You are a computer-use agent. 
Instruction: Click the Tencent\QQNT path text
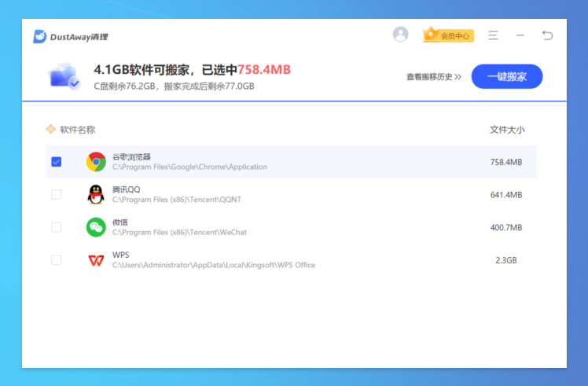pyautogui.click(x=177, y=200)
